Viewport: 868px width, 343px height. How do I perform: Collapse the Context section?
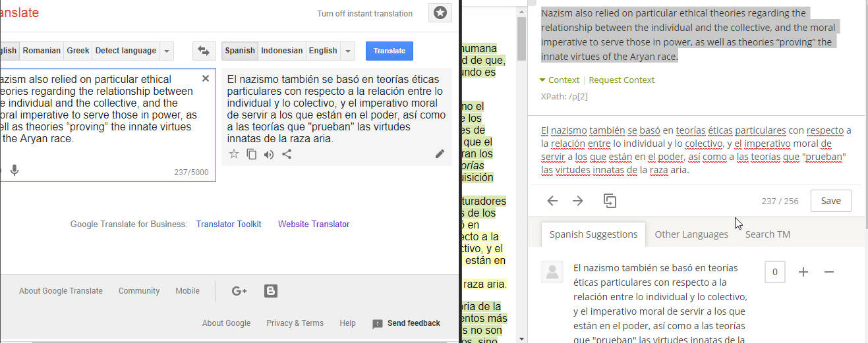559,80
